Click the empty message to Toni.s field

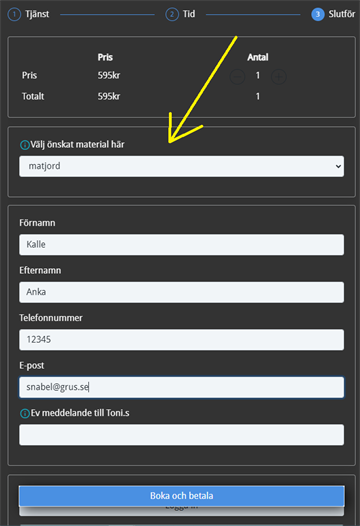point(182,435)
